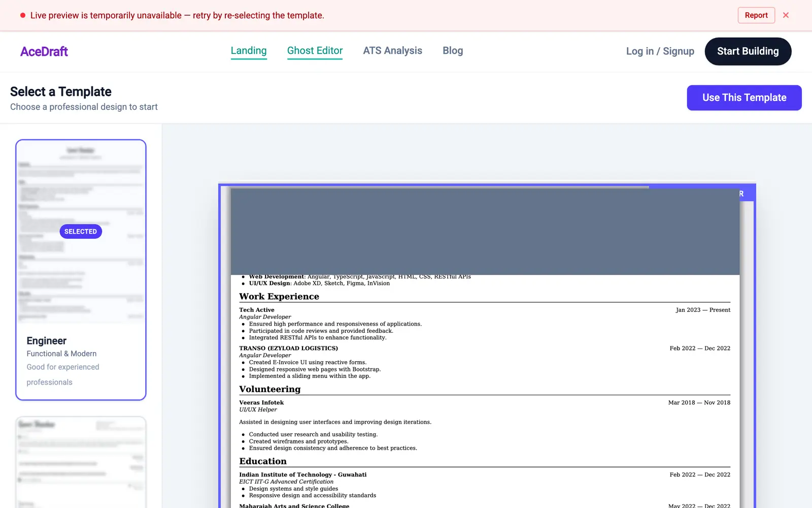This screenshot has width=812, height=508.
Task: Click the 'Work Experience' heading in the resume
Action: (279, 297)
